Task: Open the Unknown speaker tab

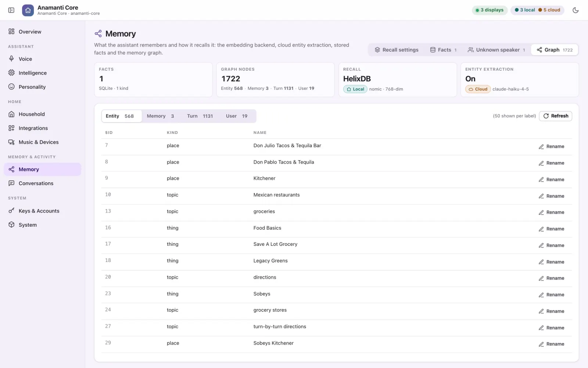Action: pos(496,50)
